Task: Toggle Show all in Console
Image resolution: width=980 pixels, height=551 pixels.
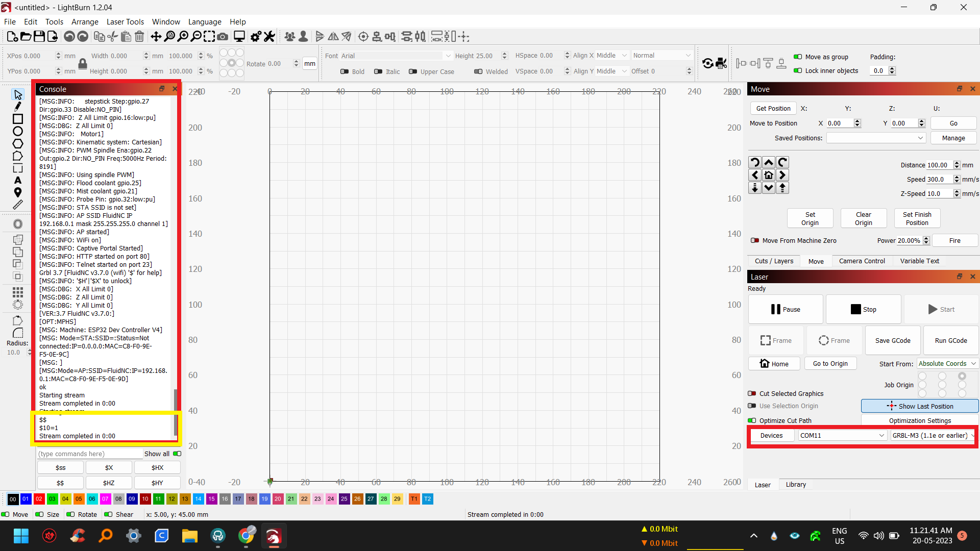Action: (177, 454)
